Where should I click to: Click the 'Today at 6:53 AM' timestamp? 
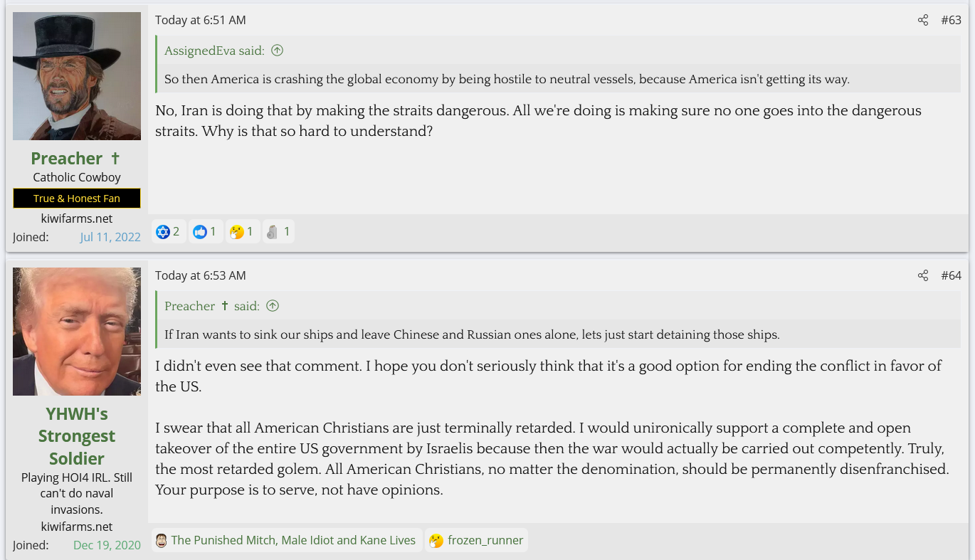[x=201, y=275]
